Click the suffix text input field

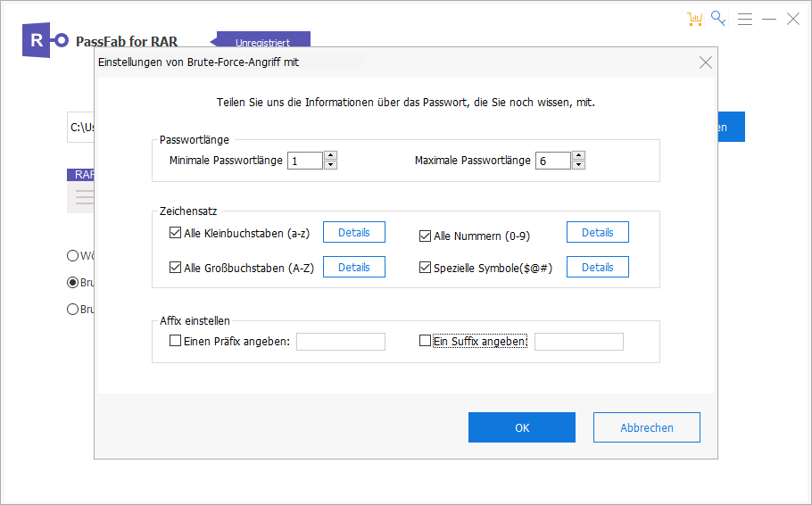click(x=578, y=342)
